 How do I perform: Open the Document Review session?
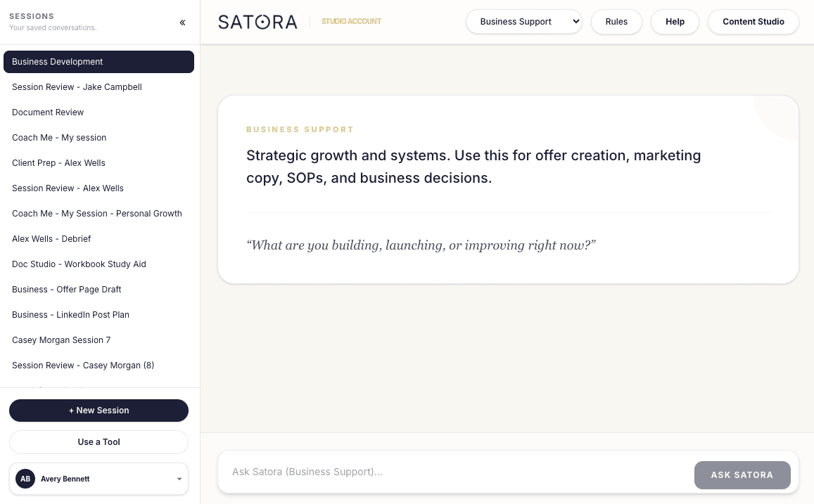click(98, 112)
